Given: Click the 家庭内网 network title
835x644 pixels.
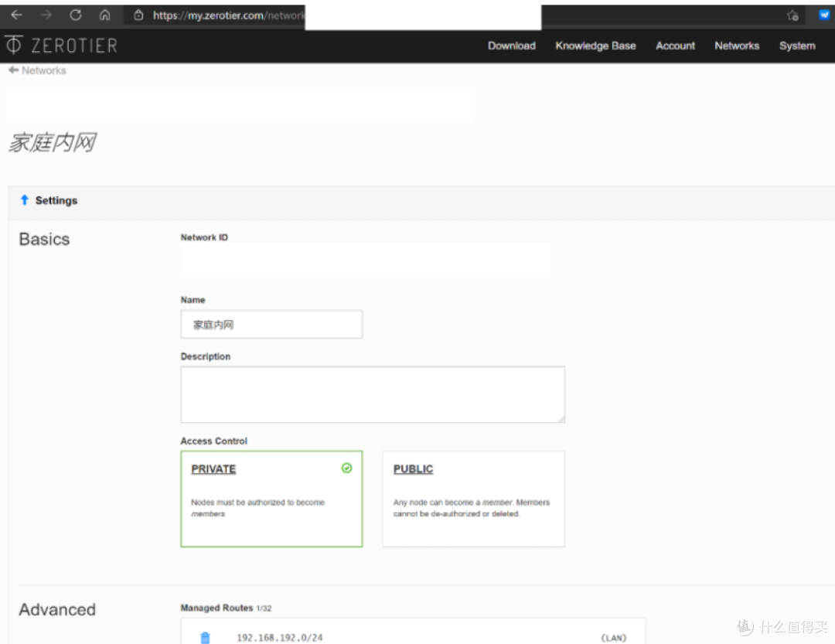Looking at the screenshot, I should 53,143.
